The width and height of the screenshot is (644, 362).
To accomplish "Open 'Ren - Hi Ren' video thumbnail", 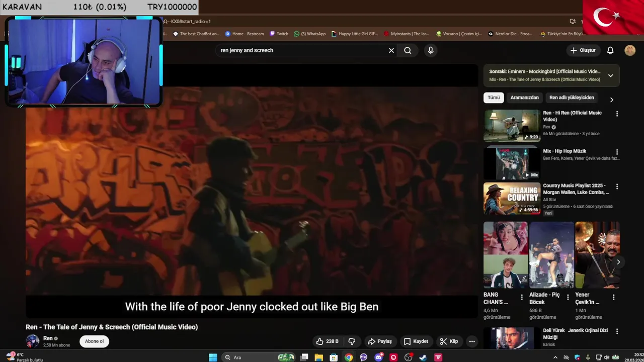I will (512, 126).
